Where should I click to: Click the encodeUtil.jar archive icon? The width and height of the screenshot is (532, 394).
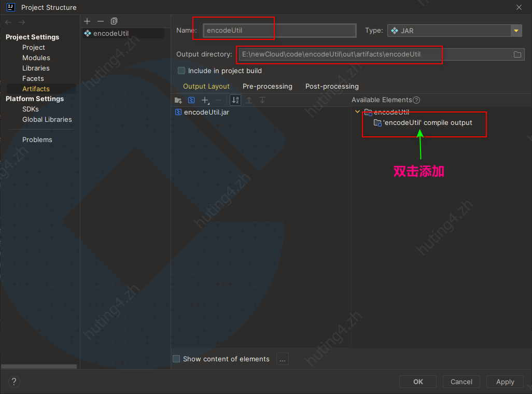[178, 112]
